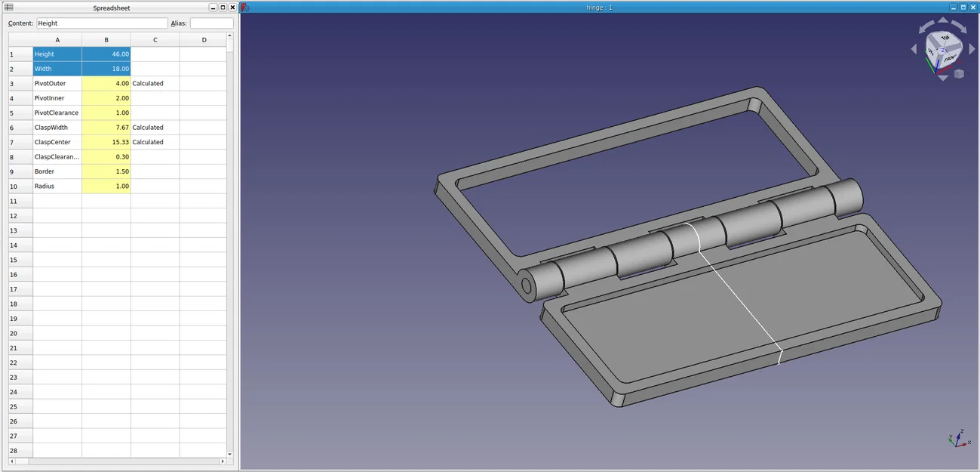The height and width of the screenshot is (472, 980).
Task: Select column B header
Action: (x=106, y=39)
